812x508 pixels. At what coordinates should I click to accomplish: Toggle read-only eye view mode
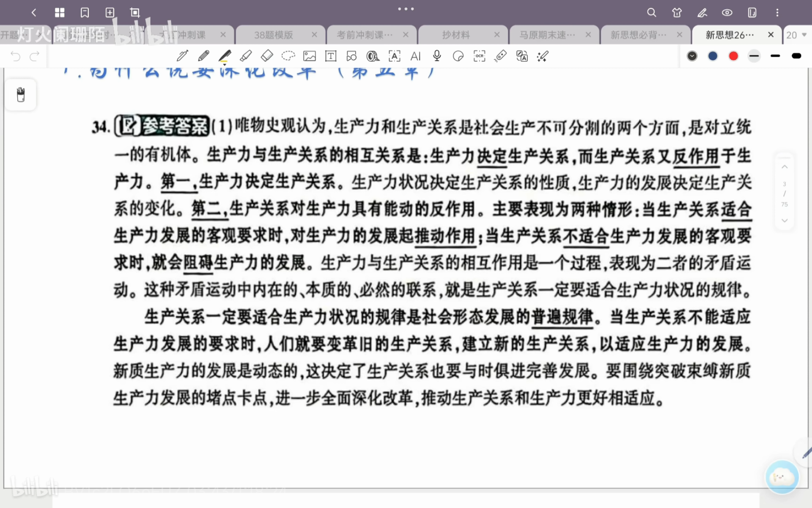tap(727, 13)
